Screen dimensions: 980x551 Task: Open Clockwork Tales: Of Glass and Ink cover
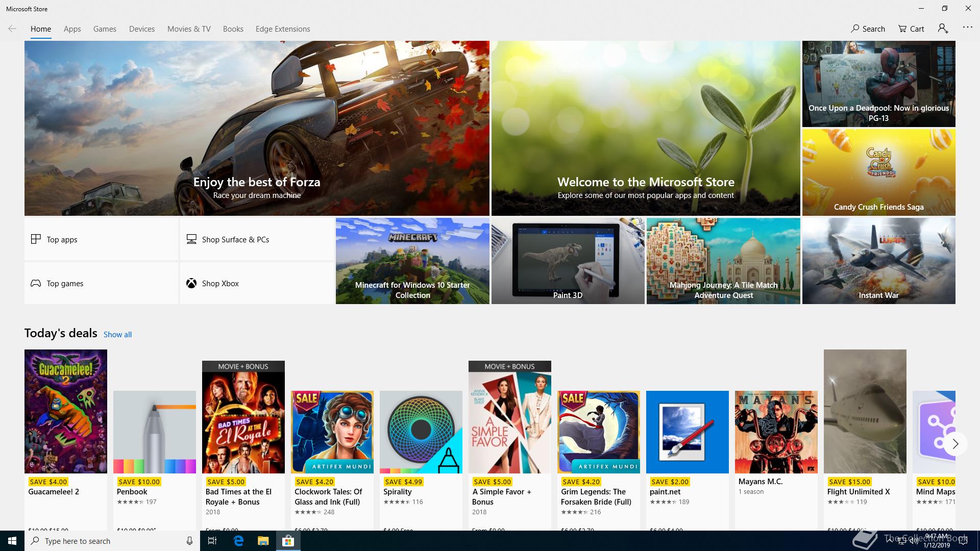332,432
